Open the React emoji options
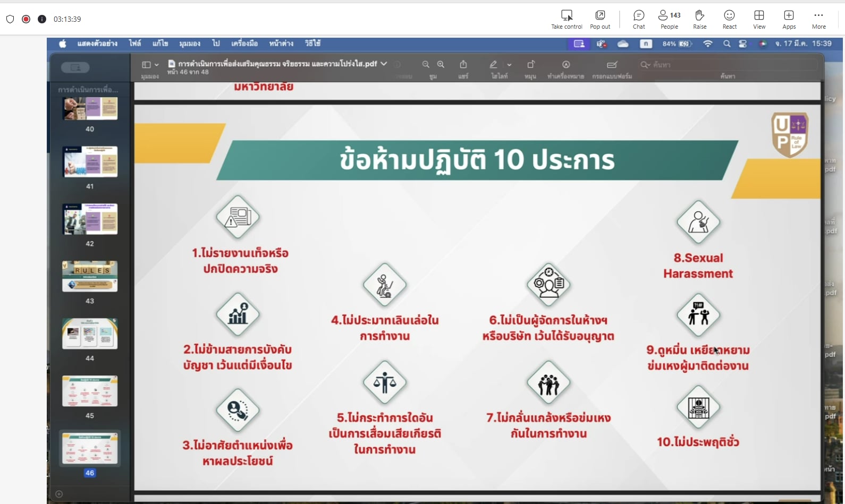This screenshot has height=504, width=845. pyautogui.click(x=729, y=19)
